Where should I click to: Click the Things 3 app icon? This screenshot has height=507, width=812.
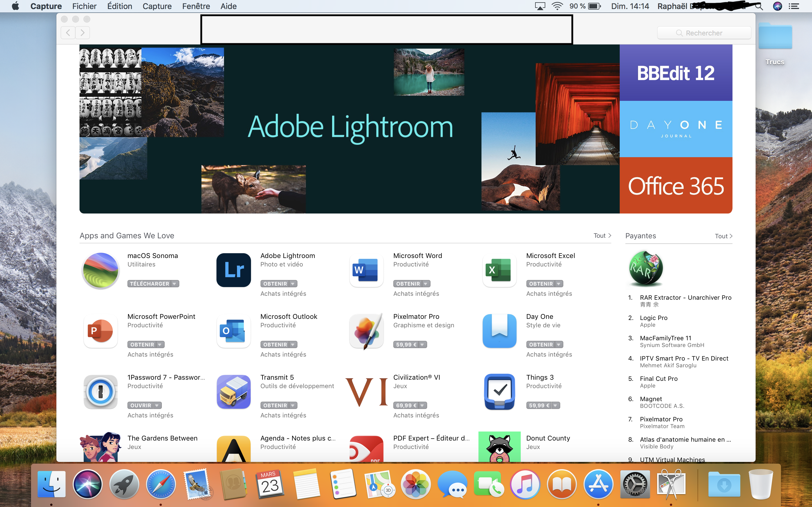(x=499, y=392)
